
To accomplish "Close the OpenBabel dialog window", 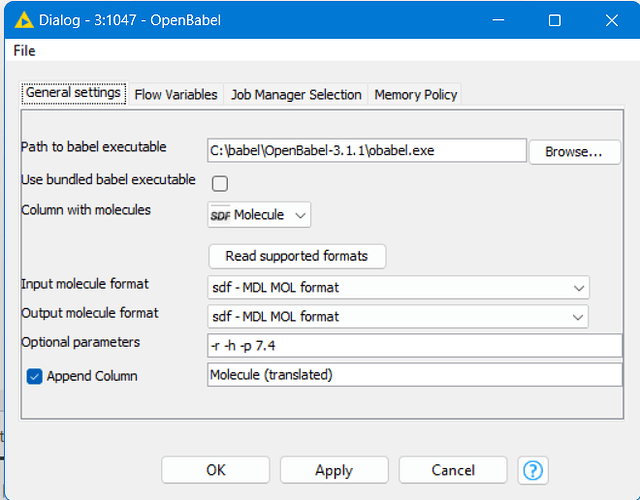I will [611, 20].
